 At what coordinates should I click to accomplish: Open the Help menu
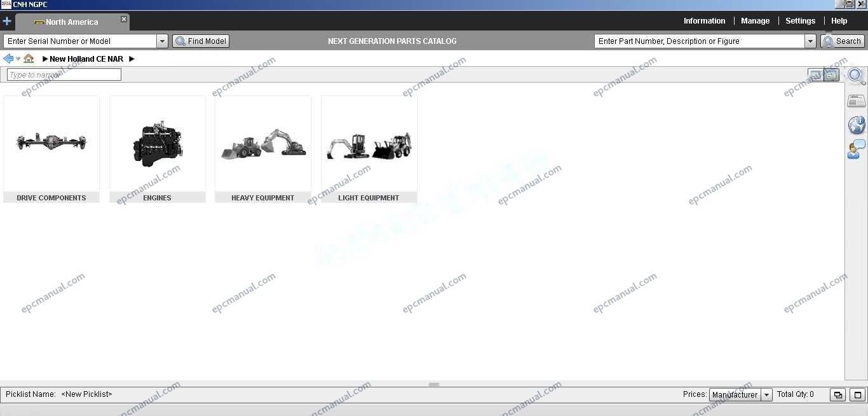click(x=839, y=21)
